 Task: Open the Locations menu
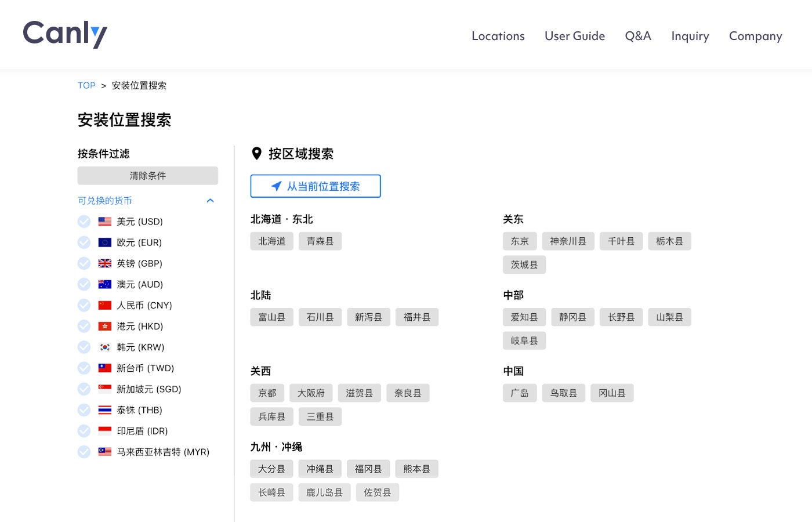[498, 36]
